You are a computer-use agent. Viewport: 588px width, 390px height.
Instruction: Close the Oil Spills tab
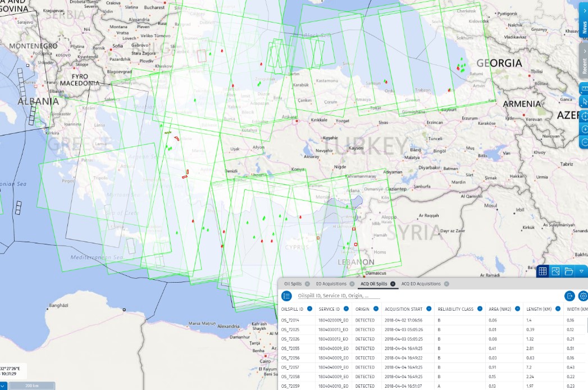(x=308, y=284)
